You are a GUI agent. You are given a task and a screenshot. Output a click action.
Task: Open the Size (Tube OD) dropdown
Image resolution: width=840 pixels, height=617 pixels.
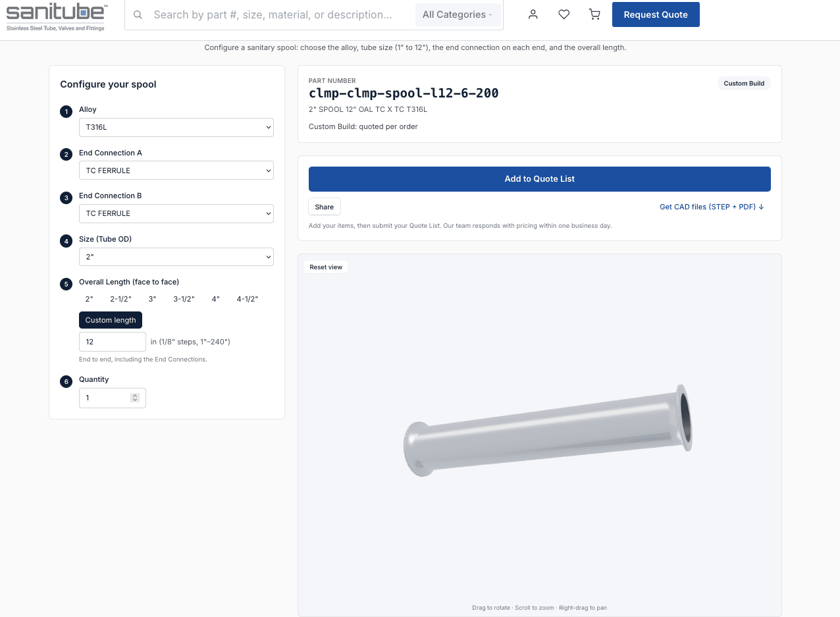tap(176, 257)
